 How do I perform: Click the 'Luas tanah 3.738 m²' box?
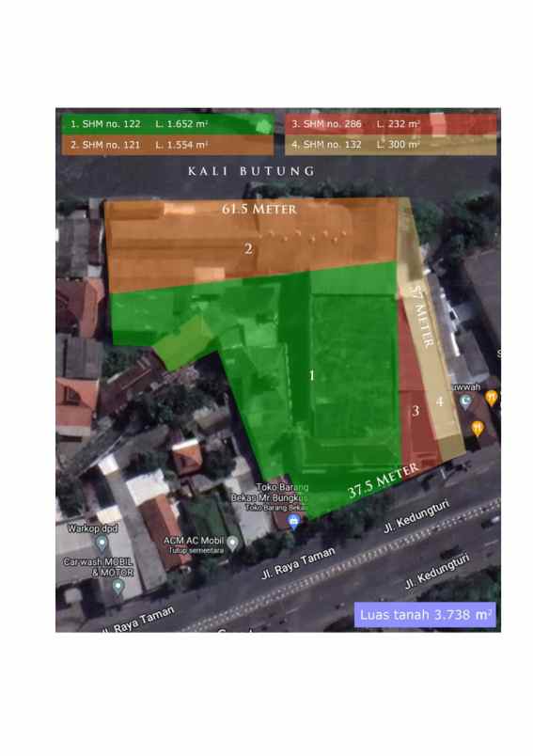tap(425, 615)
